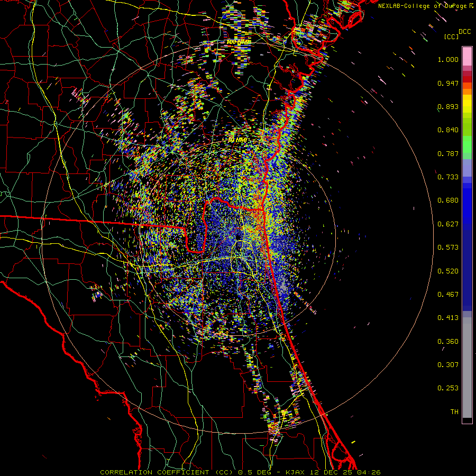Click the TH threshold label
This screenshot has height=476, width=476.
tap(454, 412)
